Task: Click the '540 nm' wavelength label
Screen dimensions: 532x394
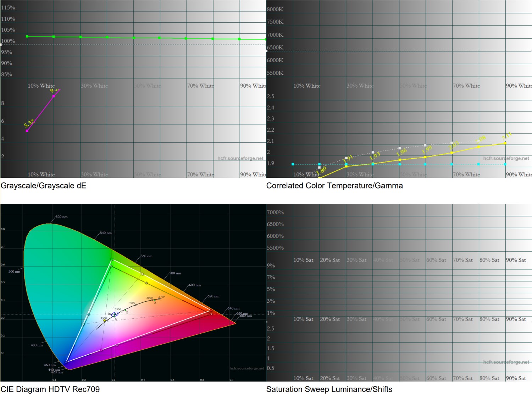Action: [106, 233]
